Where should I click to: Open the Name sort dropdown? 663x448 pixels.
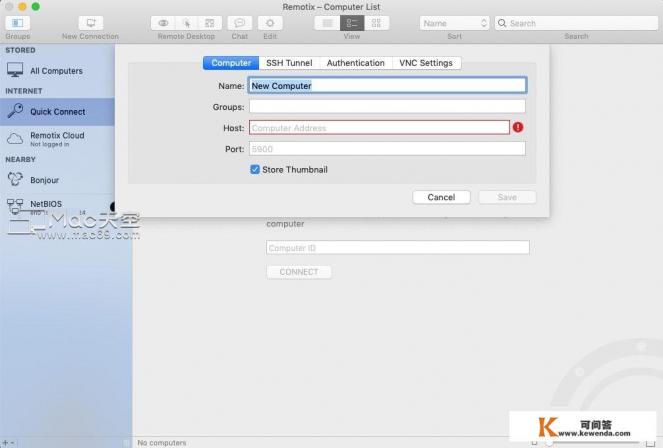[x=455, y=23]
